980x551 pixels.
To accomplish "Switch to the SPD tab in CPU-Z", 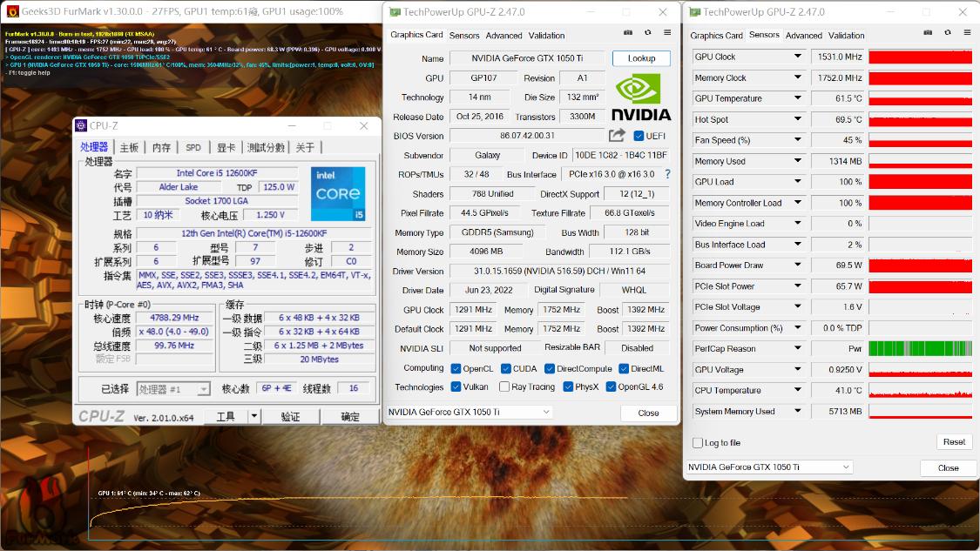I will click(x=193, y=147).
